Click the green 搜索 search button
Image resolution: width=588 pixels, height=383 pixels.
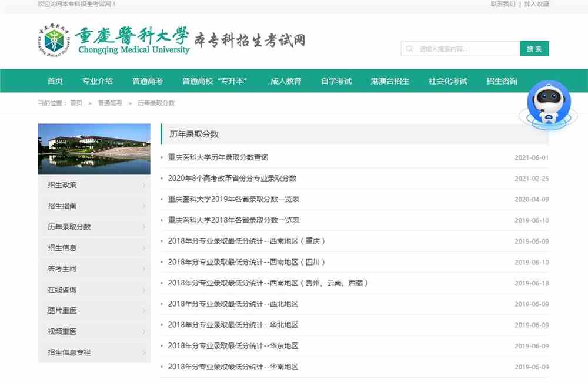[x=534, y=48]
